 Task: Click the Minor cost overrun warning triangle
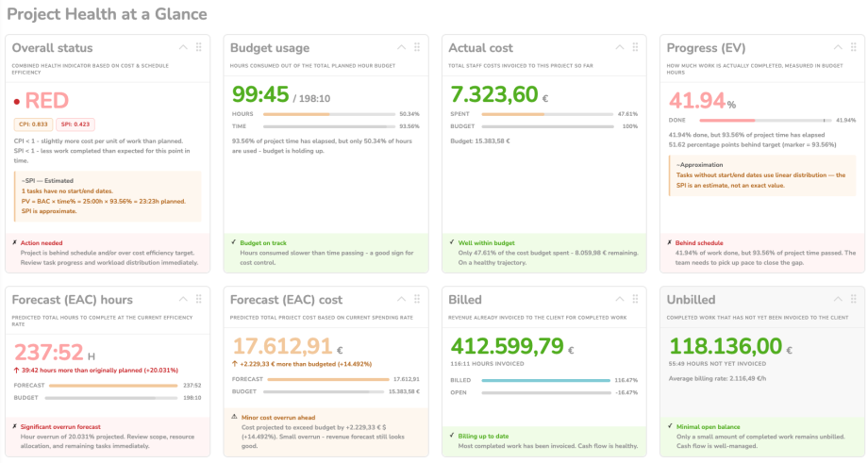click(234, 417)
